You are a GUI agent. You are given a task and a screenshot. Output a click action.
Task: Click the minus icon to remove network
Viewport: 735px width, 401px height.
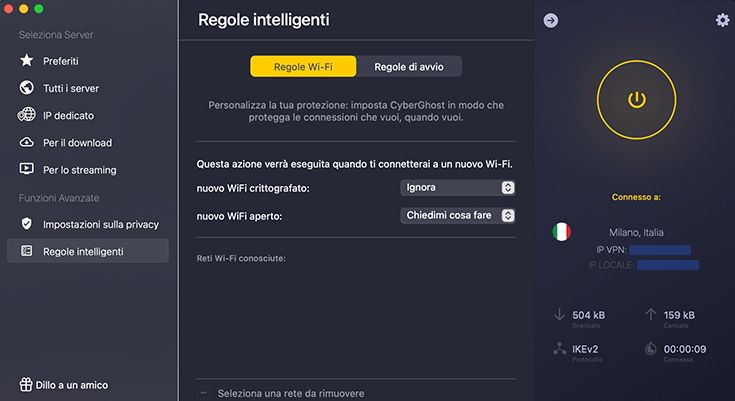(x=203, y=393)
